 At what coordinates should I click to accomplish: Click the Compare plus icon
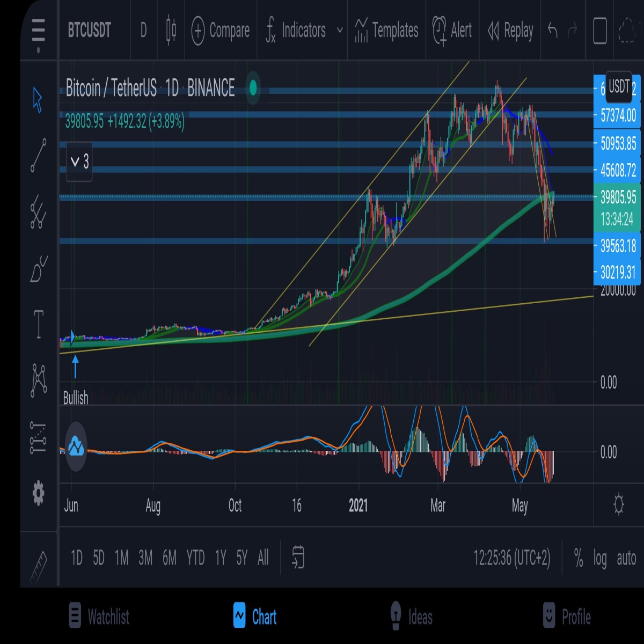(198, 31)
